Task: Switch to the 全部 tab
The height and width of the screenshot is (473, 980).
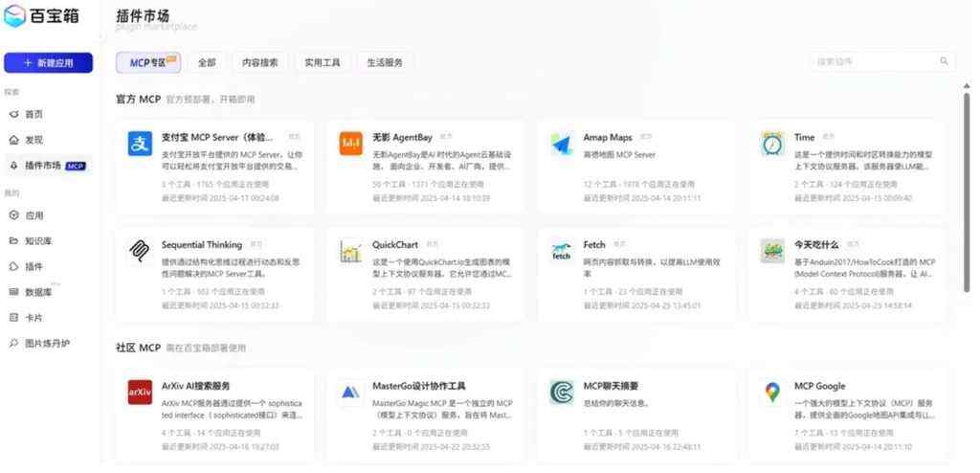Action: click(207, 62)
